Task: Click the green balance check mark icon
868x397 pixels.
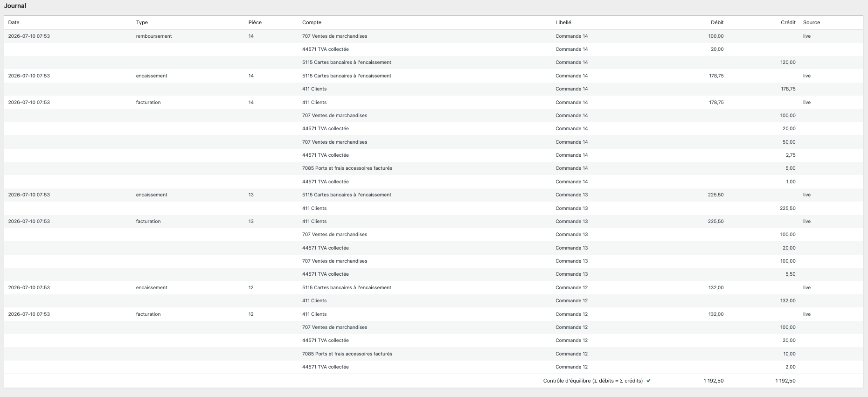Action: coord(648,381)
